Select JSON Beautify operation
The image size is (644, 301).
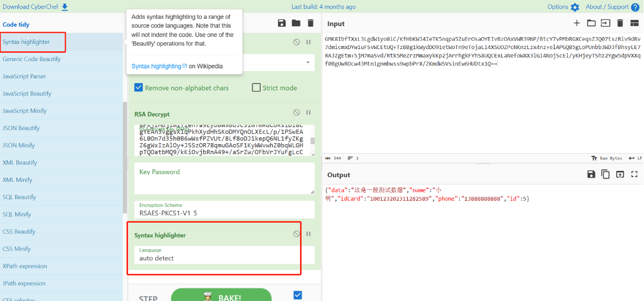click(61, 128)
